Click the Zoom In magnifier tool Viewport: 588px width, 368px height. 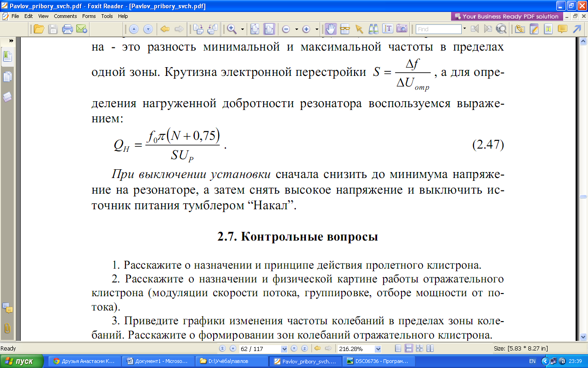[x=232, y=29]
